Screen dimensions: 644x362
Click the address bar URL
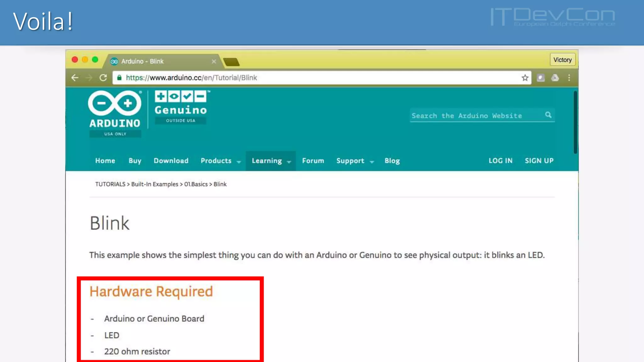[x=191, y=78]
